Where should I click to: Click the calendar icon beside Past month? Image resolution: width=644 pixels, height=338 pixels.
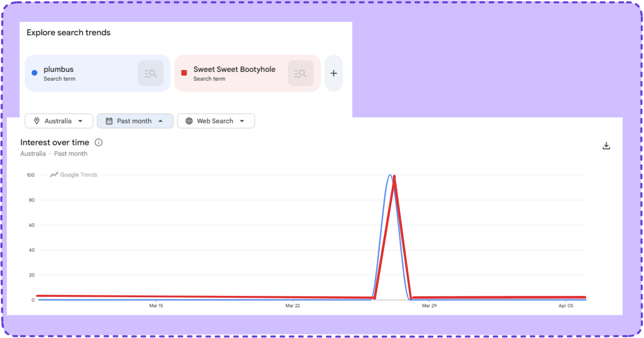[x=109, y=121]
